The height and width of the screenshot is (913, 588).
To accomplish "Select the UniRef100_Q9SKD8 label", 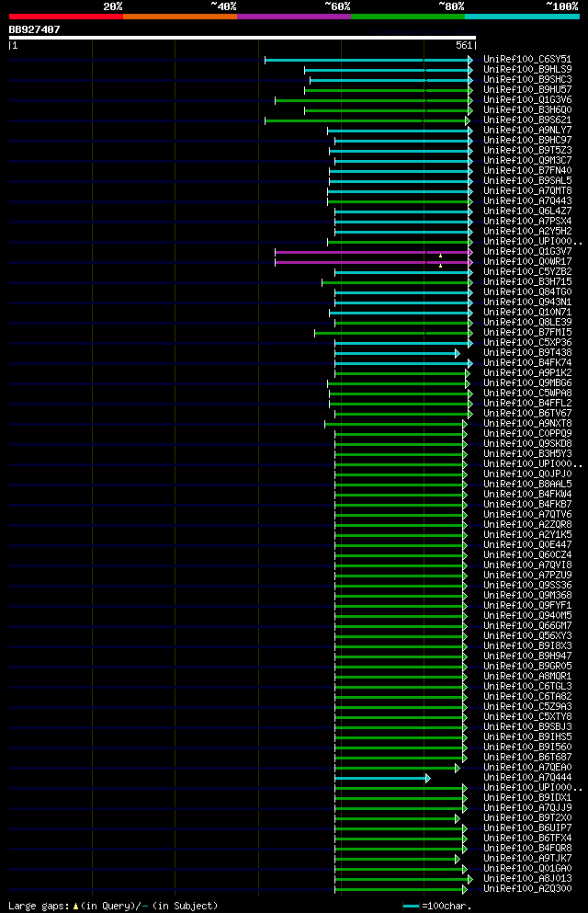I will tap(527, 444).
